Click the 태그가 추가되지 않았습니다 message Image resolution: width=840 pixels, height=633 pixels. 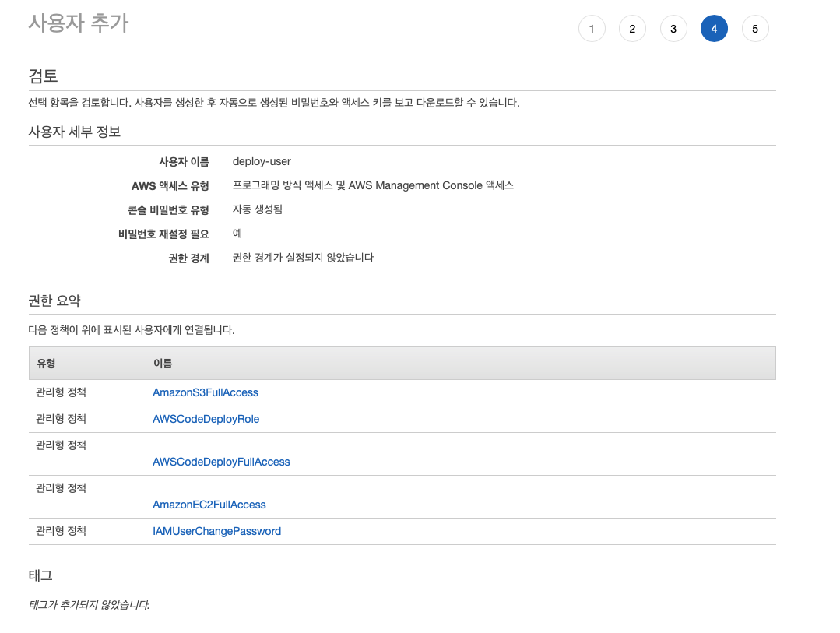(x=89, y=605)
